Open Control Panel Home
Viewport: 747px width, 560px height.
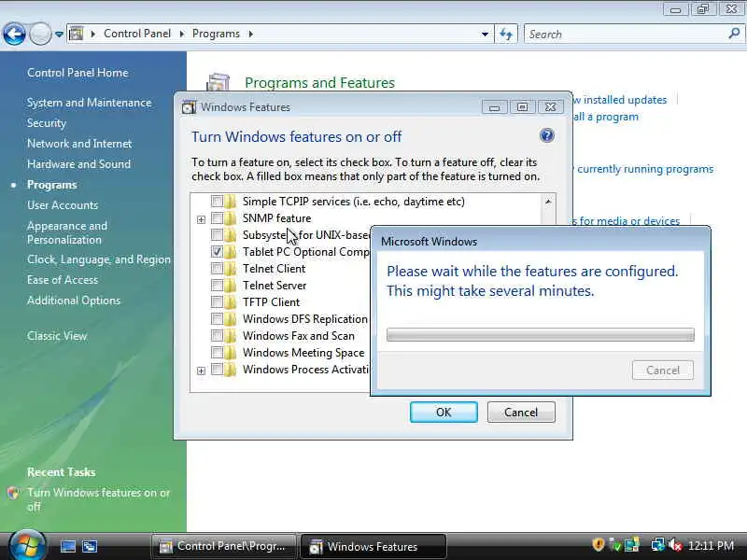(78, 73)
